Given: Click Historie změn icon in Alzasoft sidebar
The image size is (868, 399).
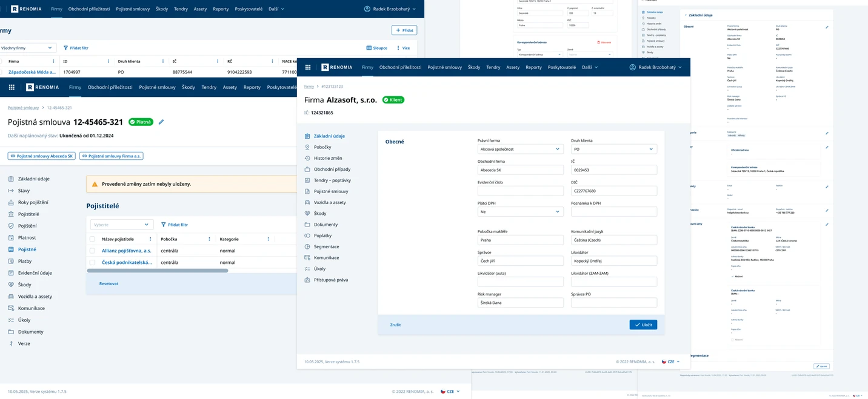Looking at the screenshot, I should (x=307, y=158).
